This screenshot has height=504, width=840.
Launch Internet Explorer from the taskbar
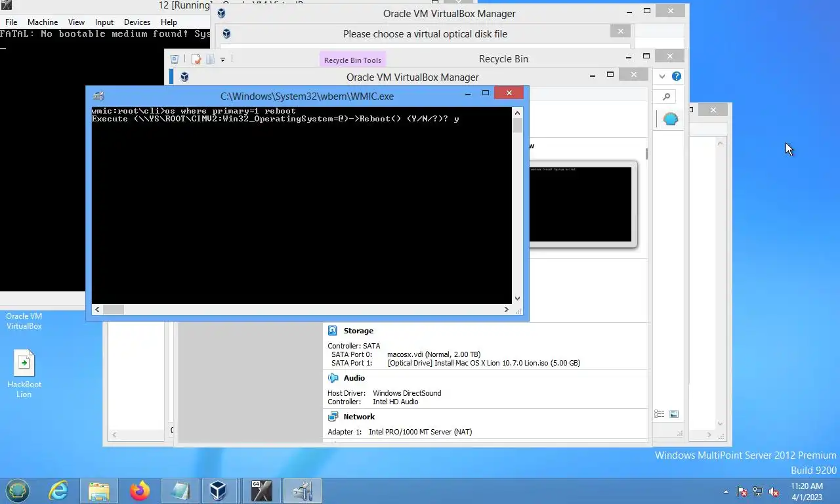[x=58, y=491]
